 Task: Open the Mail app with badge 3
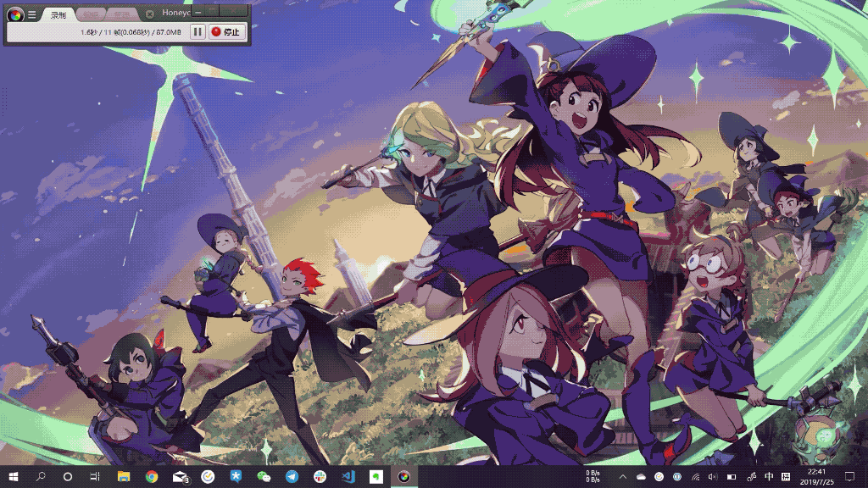coord(180,477)
